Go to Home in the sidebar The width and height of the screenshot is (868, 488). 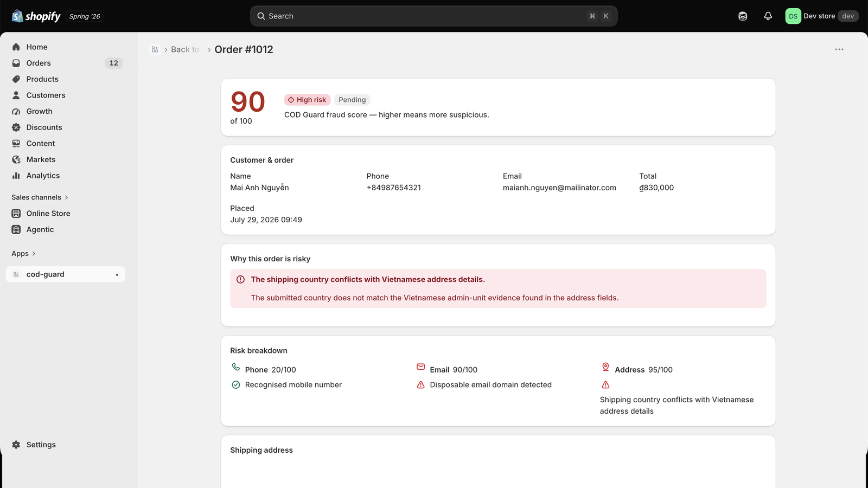click(66, 47)
